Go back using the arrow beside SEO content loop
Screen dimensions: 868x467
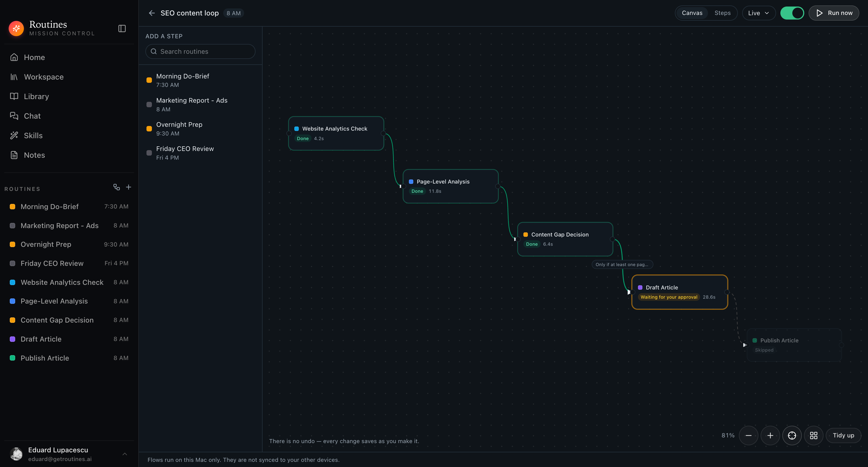pos(152,13)
